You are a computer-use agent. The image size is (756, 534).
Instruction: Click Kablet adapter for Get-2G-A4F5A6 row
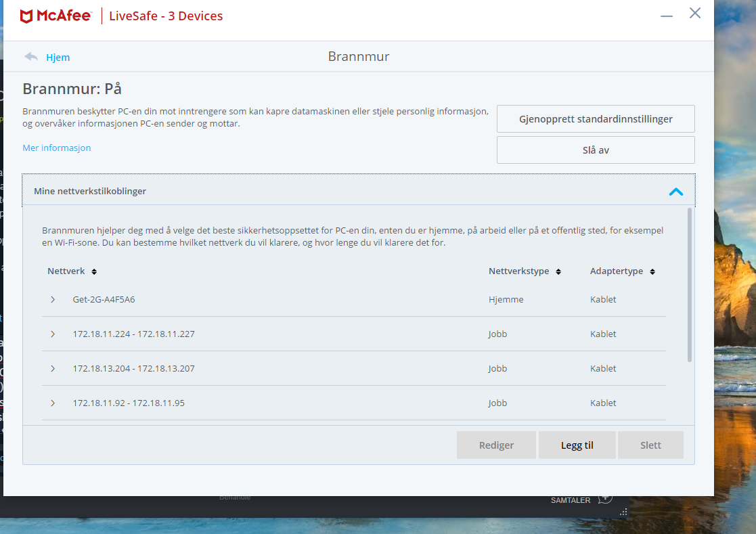point(603,300)
